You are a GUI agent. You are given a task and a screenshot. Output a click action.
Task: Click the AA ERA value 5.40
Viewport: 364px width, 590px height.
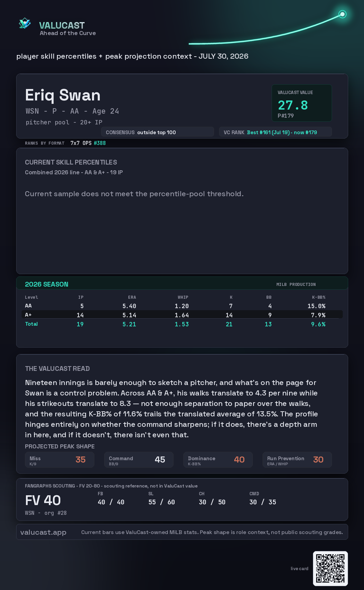[x=129, y=306]
